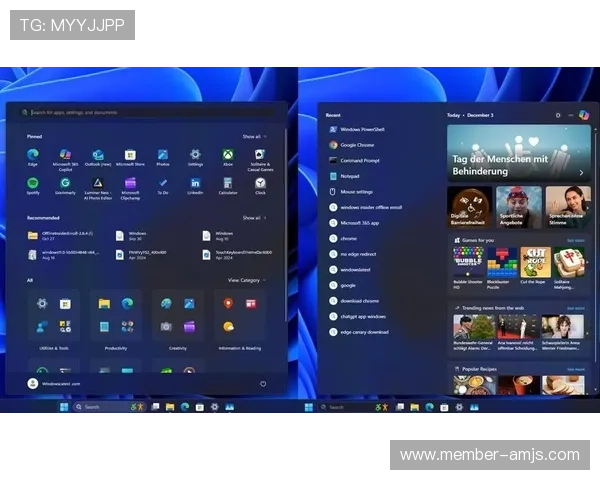
Task: Click the Copilot icon in search panel
Action: coord(583,115)
